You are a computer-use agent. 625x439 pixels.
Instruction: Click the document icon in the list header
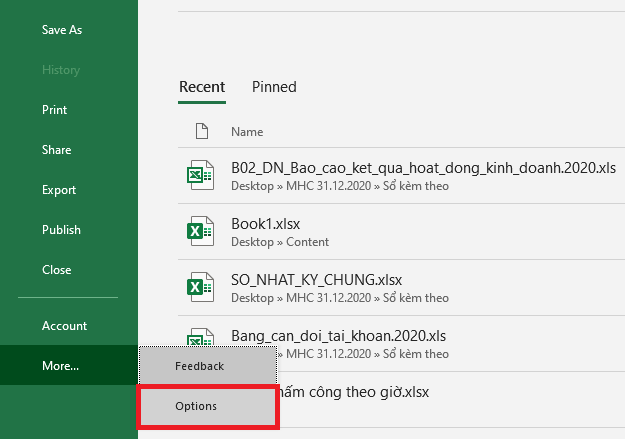pyautogui.click(x=201, y=131)
